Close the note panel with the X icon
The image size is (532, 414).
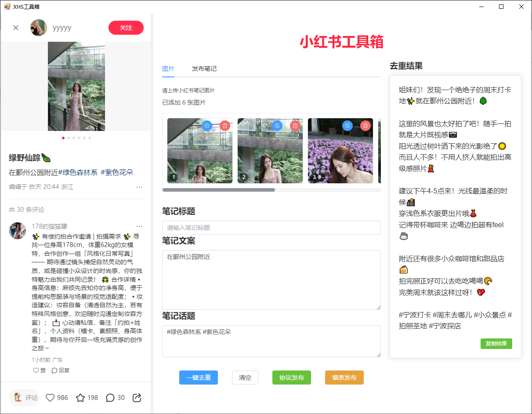coord(16,28)
